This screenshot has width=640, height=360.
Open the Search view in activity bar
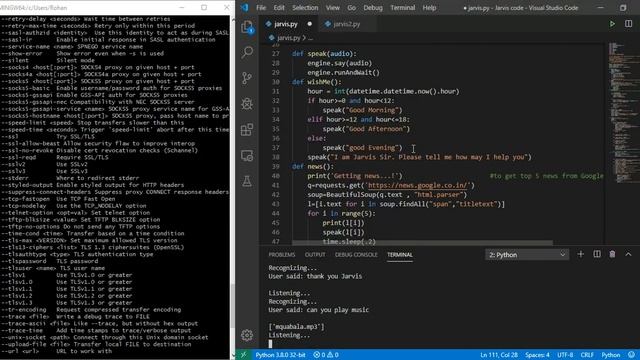coord(247,52)
